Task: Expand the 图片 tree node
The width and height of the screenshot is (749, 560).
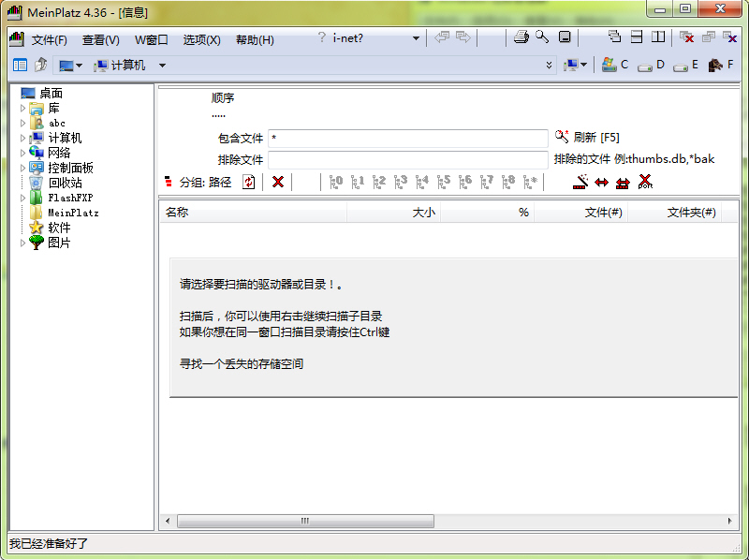Action: coord(22,243)
